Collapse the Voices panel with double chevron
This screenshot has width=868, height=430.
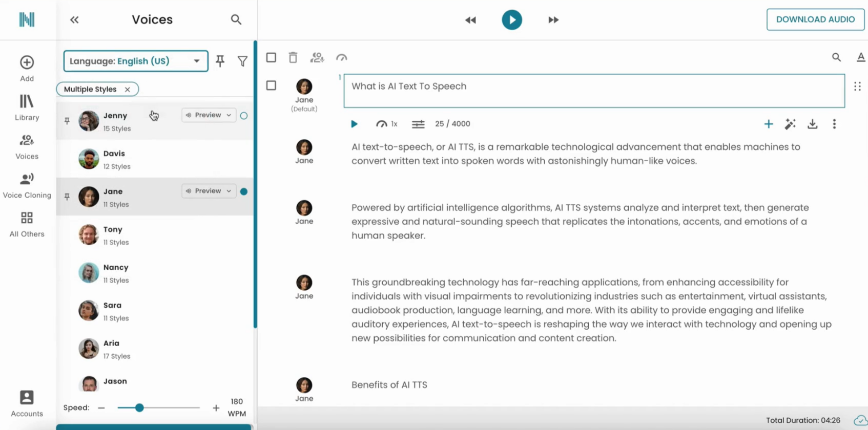tap(74, 20)
